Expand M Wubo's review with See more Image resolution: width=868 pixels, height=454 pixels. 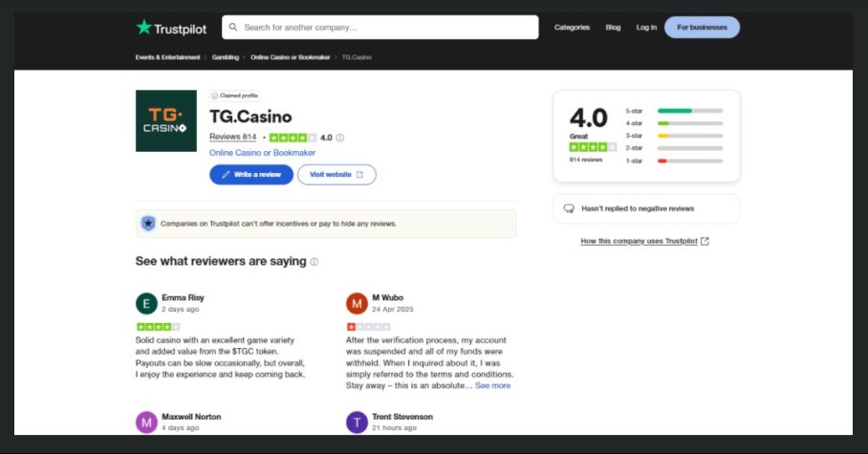493,386
